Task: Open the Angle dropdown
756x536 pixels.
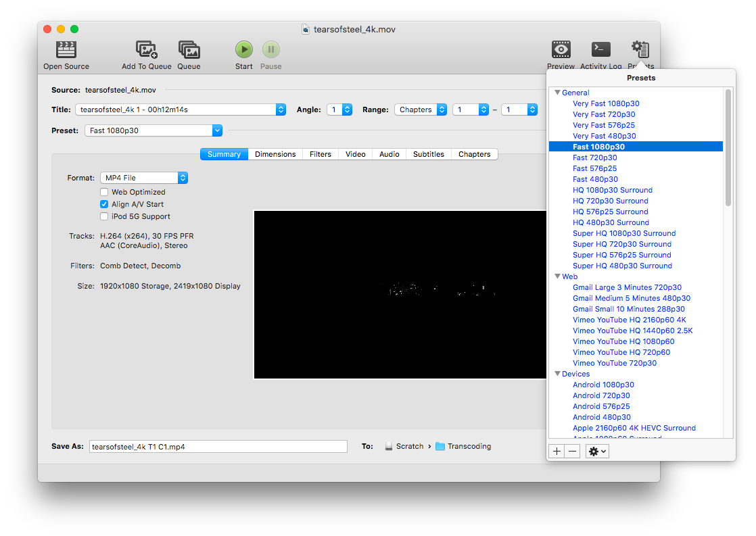Action: 339,109
